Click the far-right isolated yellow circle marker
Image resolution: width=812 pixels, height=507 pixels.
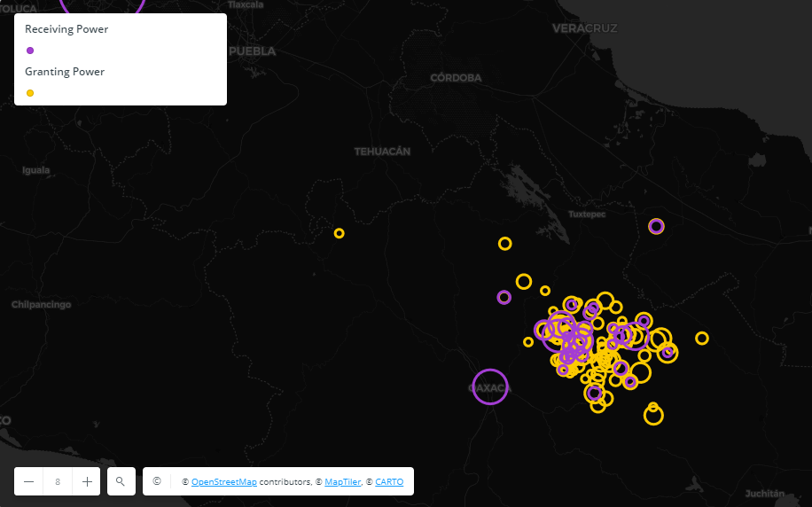point(702,338)
